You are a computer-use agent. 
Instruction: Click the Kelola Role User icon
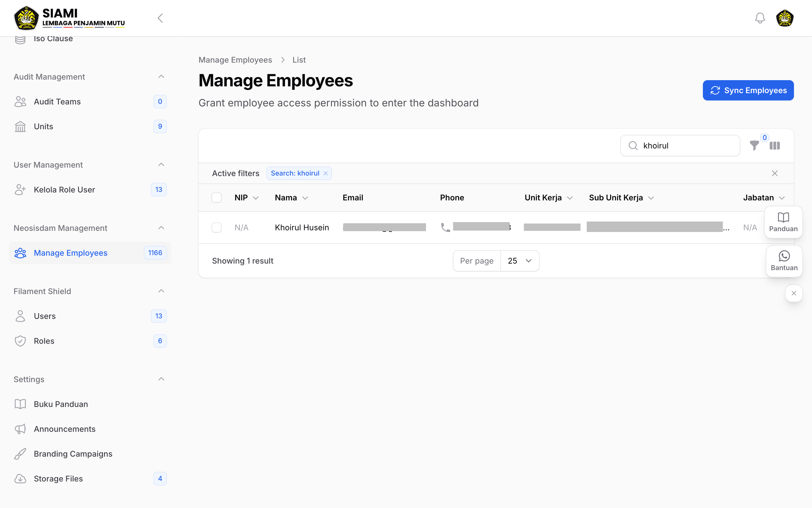pyautogui.click(x=20, y=189)
